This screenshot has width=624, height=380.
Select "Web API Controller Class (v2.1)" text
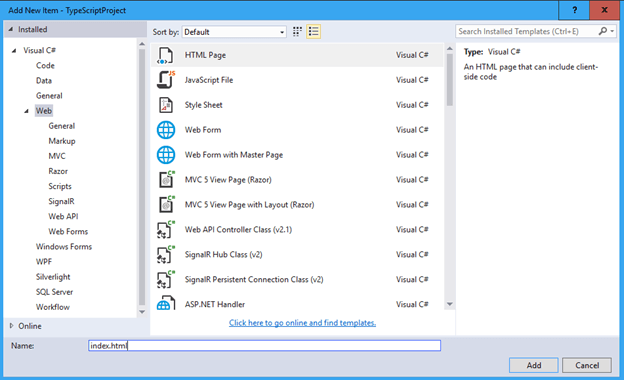[238, 230]
